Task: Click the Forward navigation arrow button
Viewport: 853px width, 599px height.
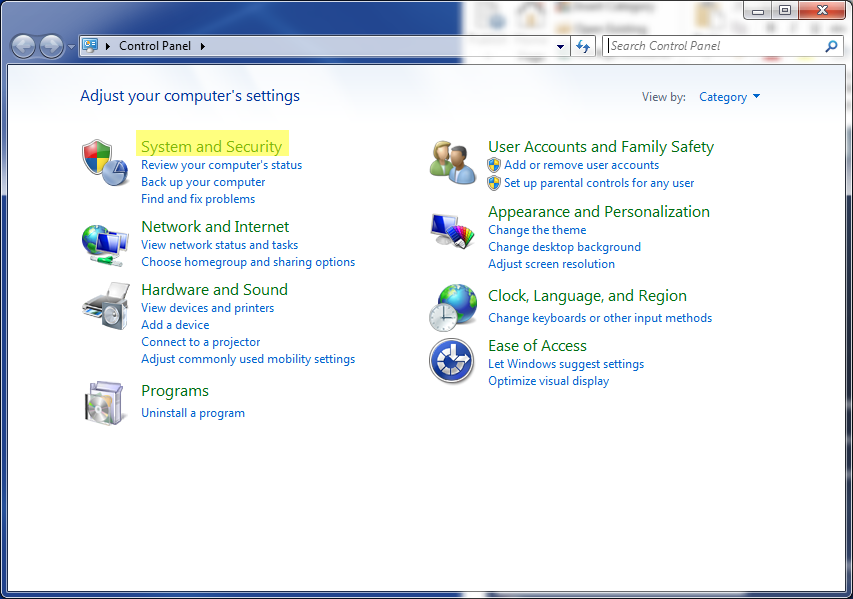Action: (x=52, y=46)
